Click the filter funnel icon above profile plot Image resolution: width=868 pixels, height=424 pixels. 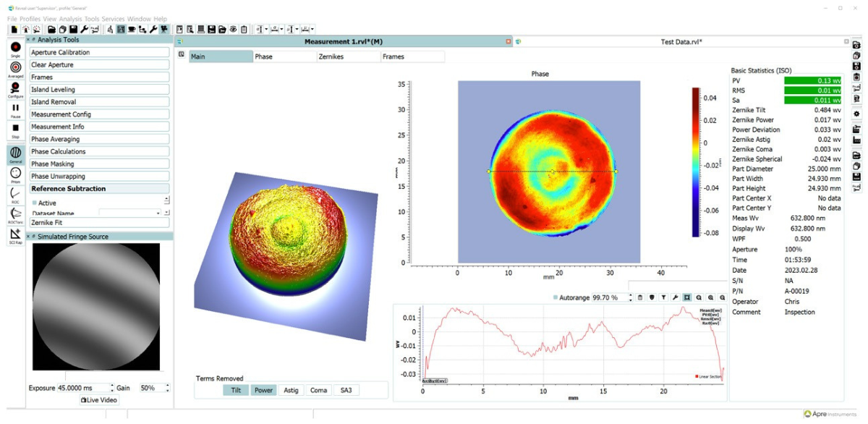tap(664, 297)
